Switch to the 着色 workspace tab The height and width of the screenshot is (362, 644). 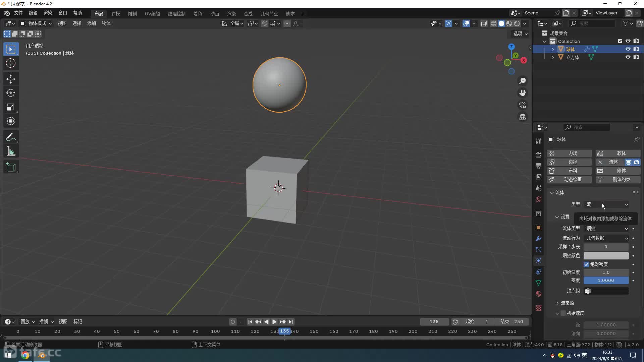198,14
